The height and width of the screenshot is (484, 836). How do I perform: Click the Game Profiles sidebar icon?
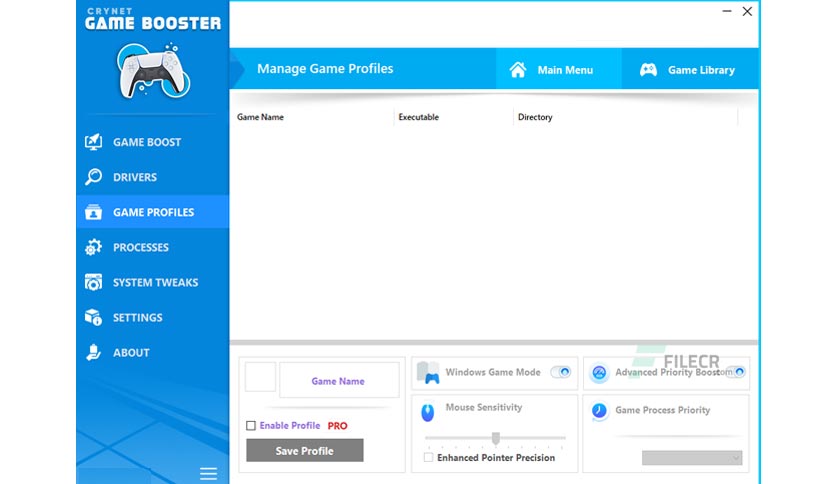tap(93, 212)
